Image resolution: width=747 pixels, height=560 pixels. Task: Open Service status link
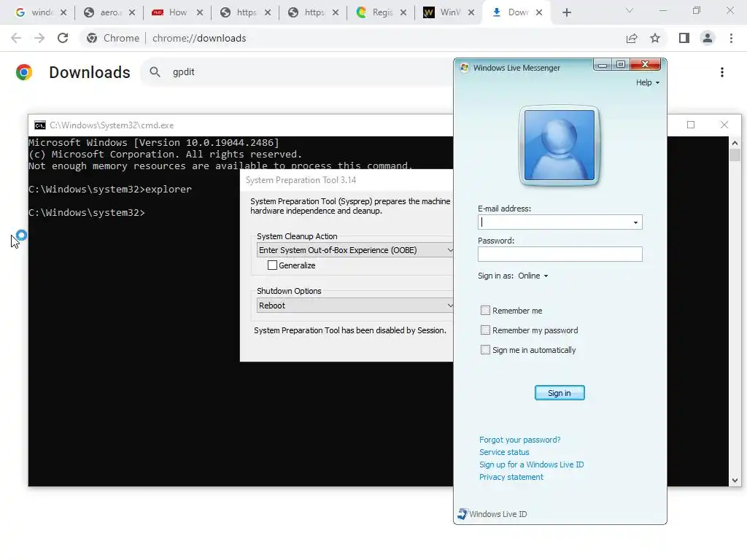504,452
